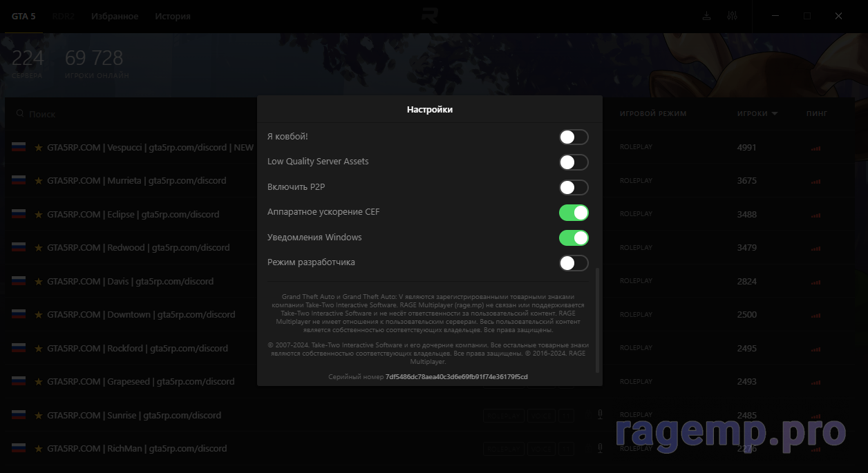This screenshot has width=868, height=473.
Task: Unfavorite the GTA5RP.COM Vespucci server star
Action: [39, 147]
